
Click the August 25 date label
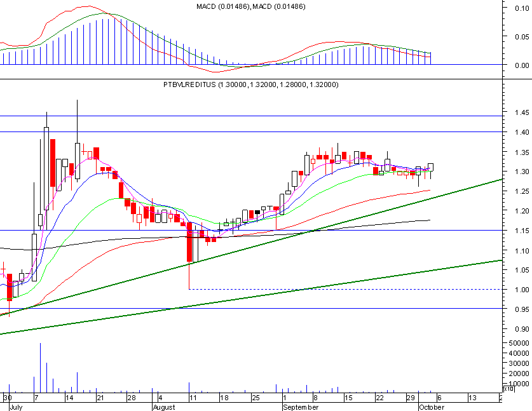pos(256,398)
